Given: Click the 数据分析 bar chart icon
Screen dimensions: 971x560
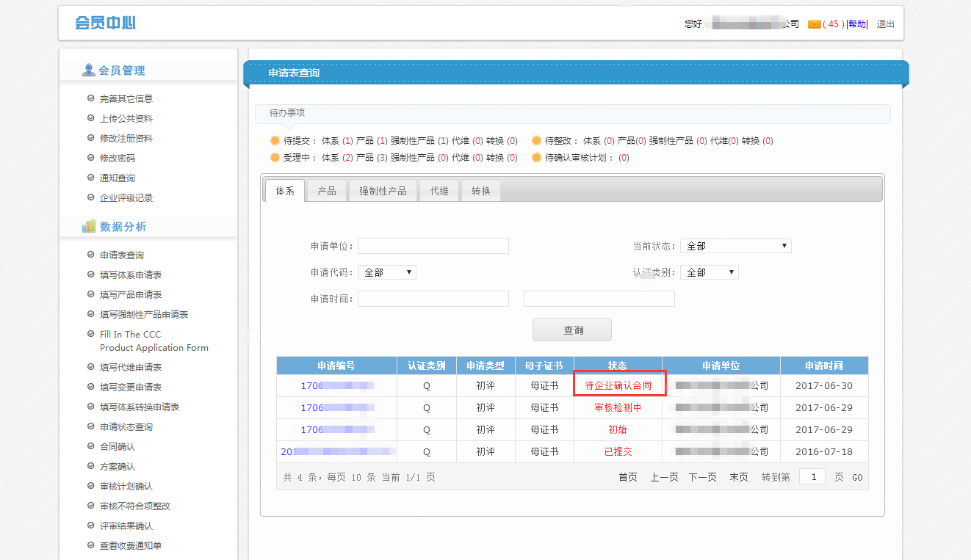Looking at the screenshot, I should (89, 227).
